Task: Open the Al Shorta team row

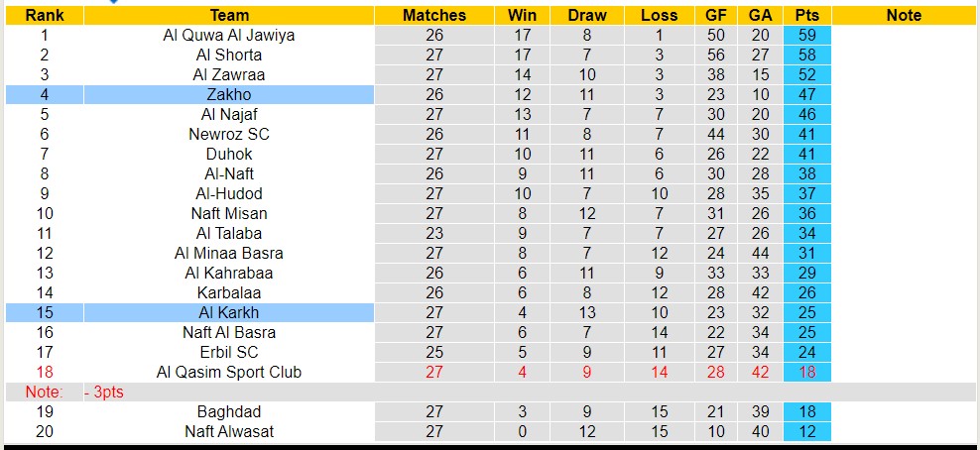Action: point(229,55)
